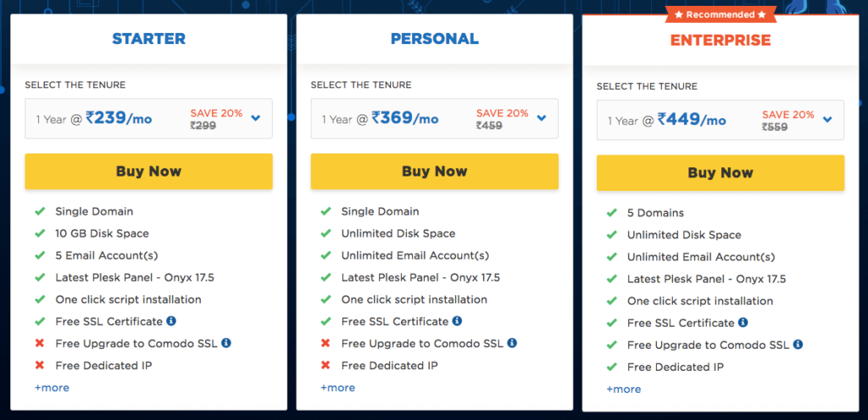
Task: Expand +more features under Enterprise plan
Action: point(624,389)
